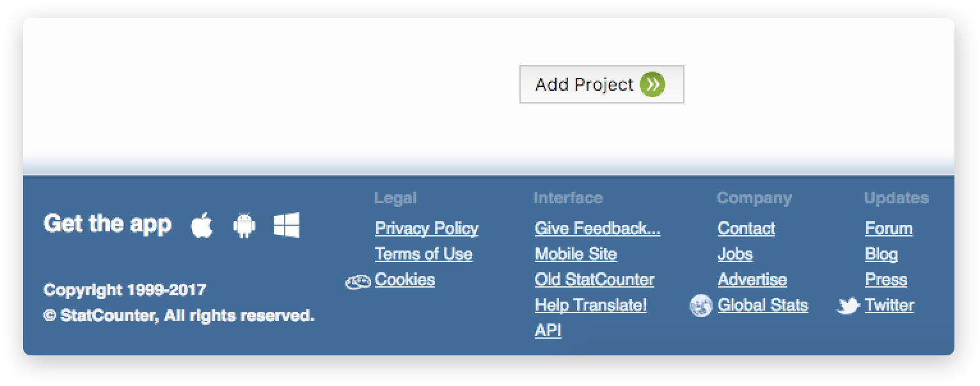The height and width of the screenshot is (386, 980).
Task: Click the globe icon beside Global Stats
Action: [701, 305]
